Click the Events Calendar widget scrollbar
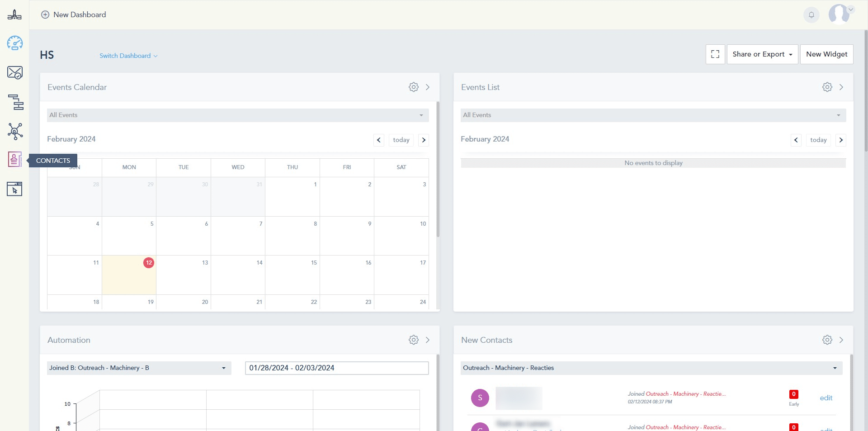This screenshot has height=431, width=868. (x=438, y=170)
